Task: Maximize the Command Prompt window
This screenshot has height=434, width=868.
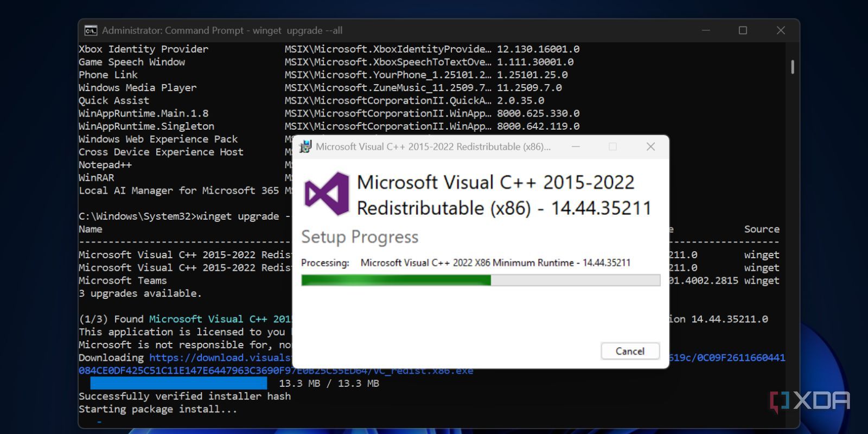Action: (x=743, y=30)
